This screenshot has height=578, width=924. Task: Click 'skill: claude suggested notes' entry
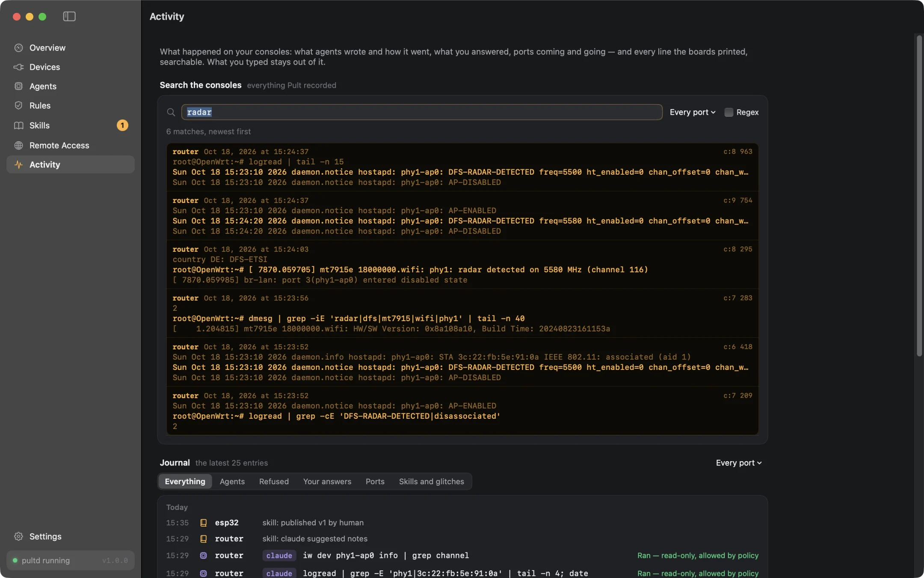[x=315, y=539]
